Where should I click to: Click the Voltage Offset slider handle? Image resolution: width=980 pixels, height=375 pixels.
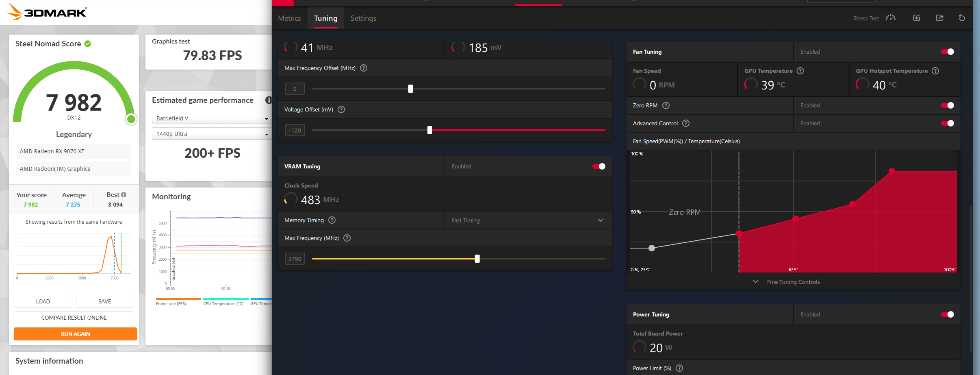430,130
